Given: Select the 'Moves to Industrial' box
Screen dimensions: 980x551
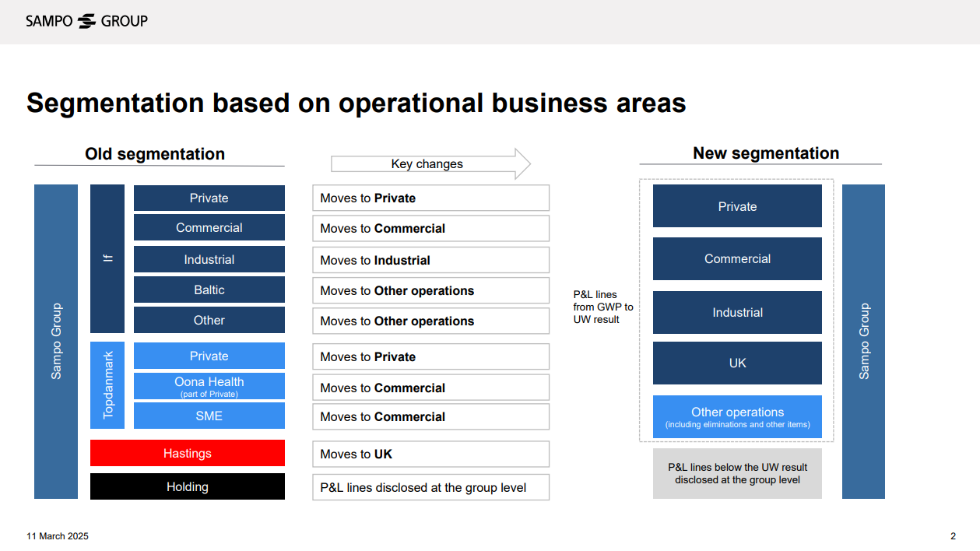Looking at the screenshot, I should 431,260.
